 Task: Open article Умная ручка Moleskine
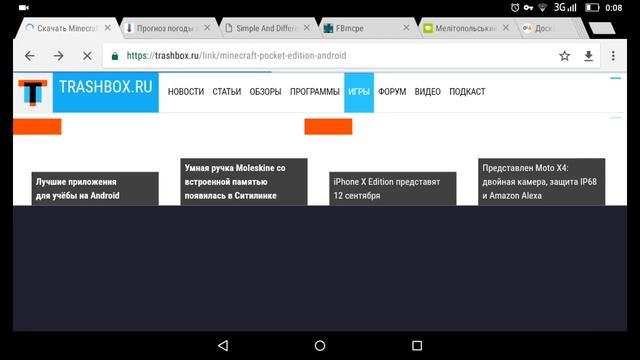(244, 182)
